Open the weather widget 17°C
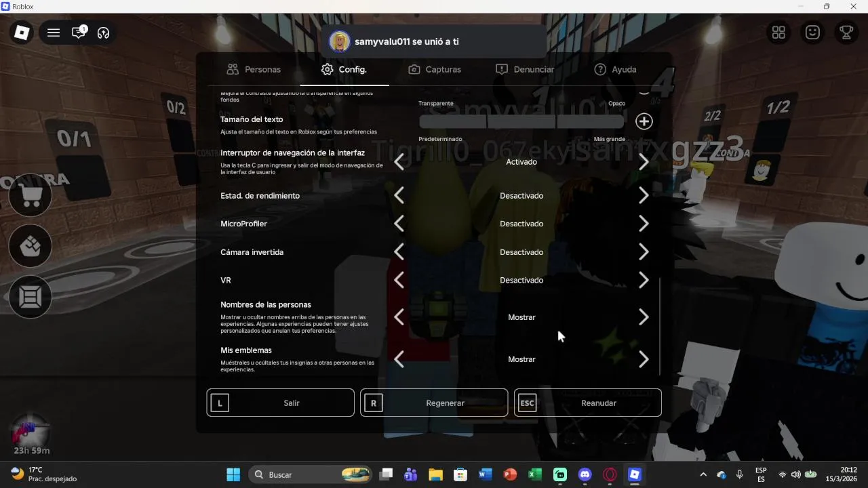868x488 pixels. click(x=44, y=474)
